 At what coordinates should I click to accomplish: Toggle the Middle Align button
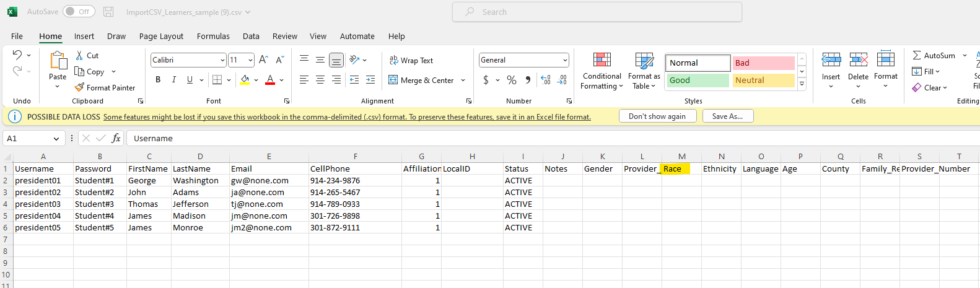click(x=320, y=60)
